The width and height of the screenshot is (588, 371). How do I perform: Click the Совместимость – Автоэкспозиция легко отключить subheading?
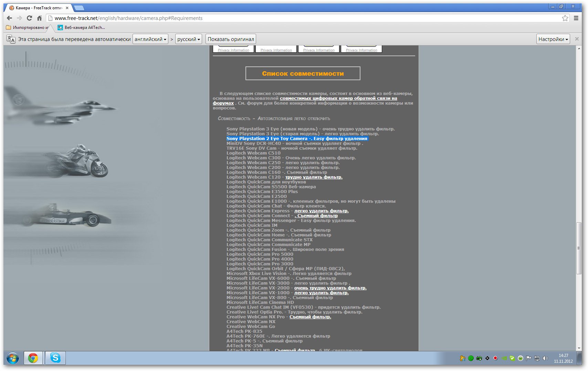click(274, 118)
